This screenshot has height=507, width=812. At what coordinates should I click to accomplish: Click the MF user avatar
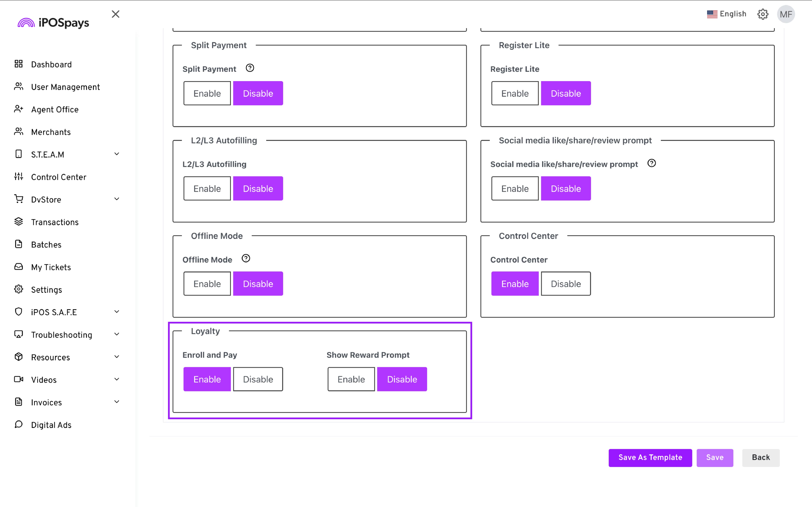786,14
